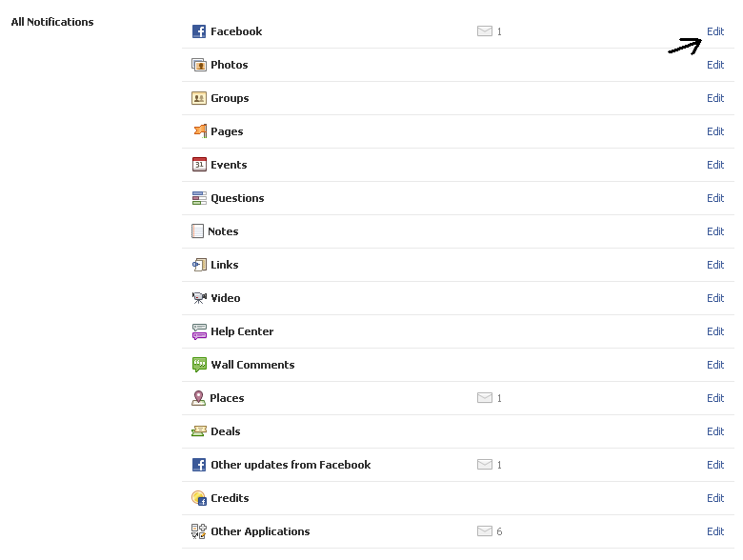Select the All Notifications heading
Screen dimensions: 743x560
tap(52, 22)
